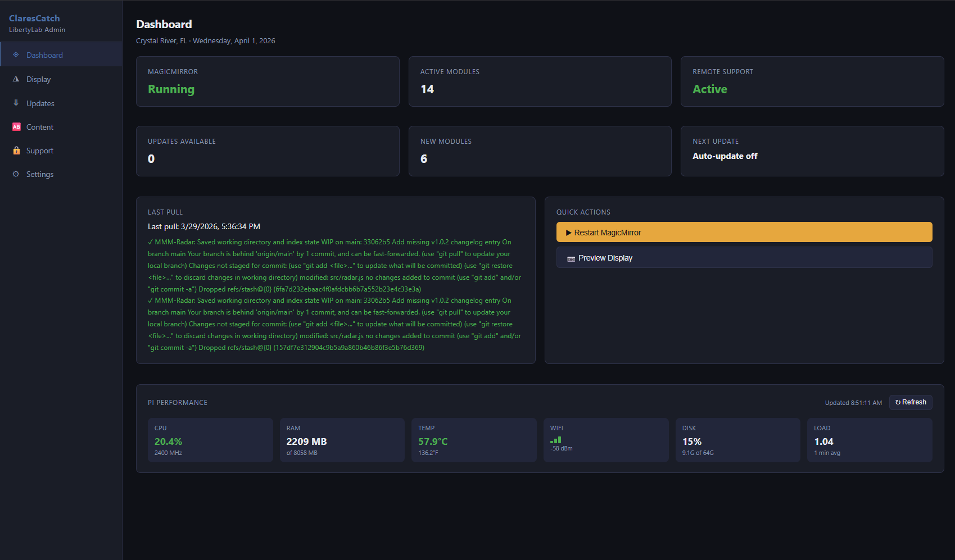Click the Updates download arrow icon
The height and width of the screenshot is (560, 955).
pos(16,103)
